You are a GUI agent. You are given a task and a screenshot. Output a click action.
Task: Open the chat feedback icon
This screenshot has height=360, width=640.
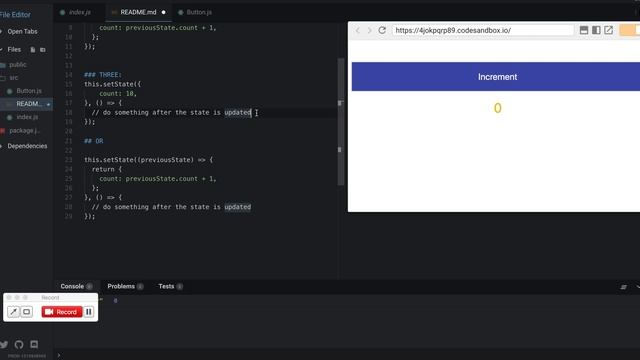pos(34,344)
